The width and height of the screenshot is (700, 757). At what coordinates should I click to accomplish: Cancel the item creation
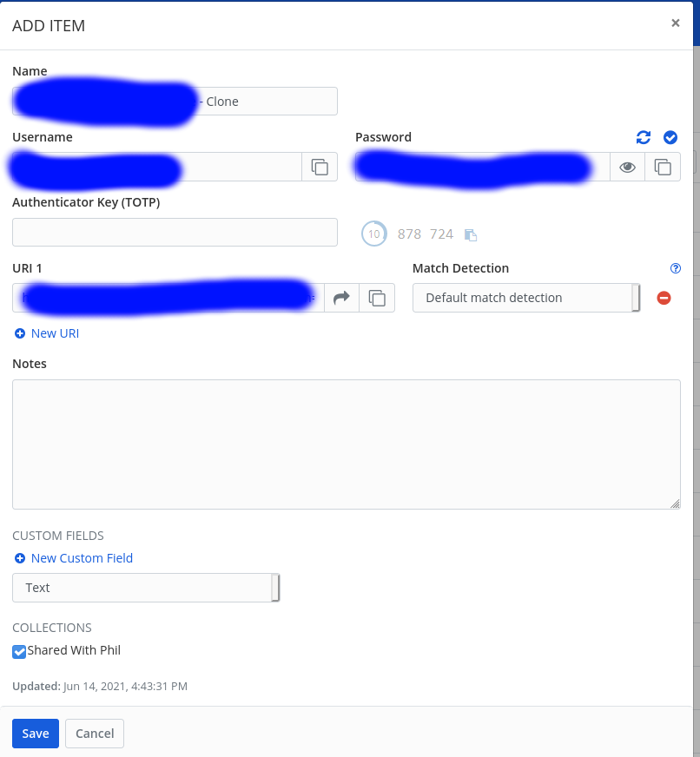coord(94,733)
